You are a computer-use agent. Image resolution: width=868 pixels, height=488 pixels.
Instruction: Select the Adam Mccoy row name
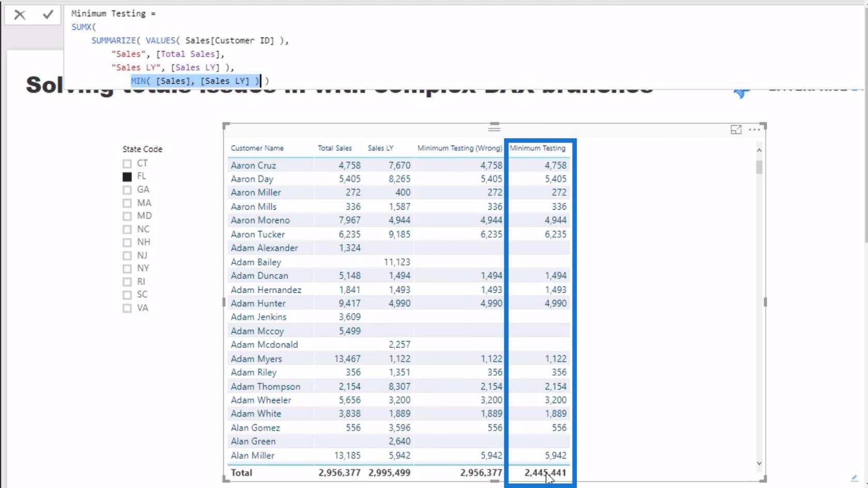click(x=257, y=331)
